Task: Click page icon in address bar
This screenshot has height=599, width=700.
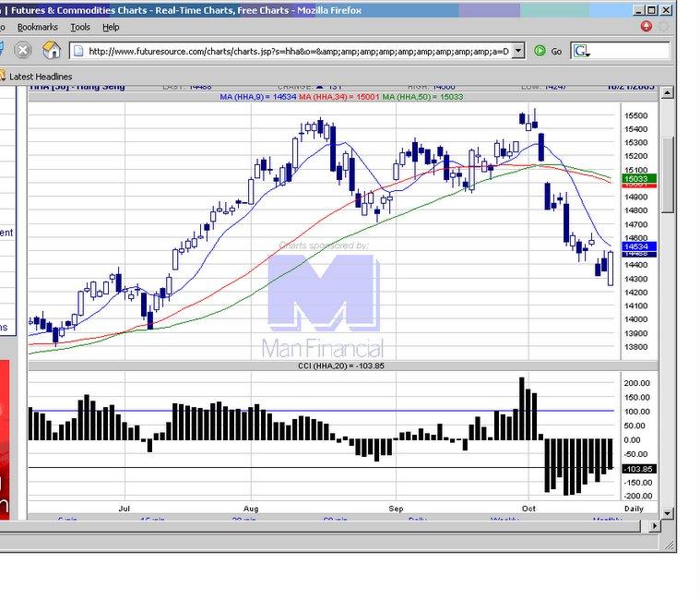Action: click(78, 51)
